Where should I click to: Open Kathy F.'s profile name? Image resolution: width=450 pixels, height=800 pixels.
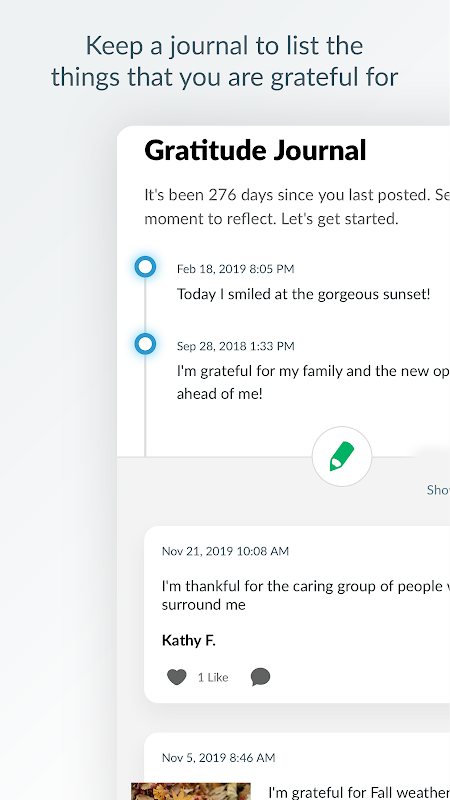pos(189,640)
